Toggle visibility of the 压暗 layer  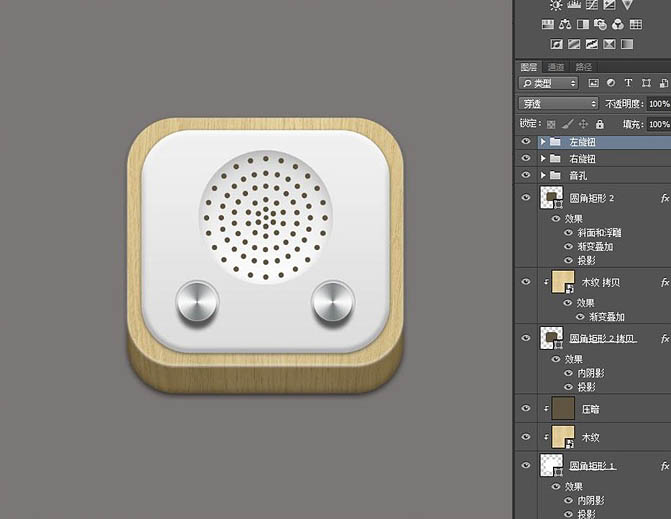pos(526,408)
